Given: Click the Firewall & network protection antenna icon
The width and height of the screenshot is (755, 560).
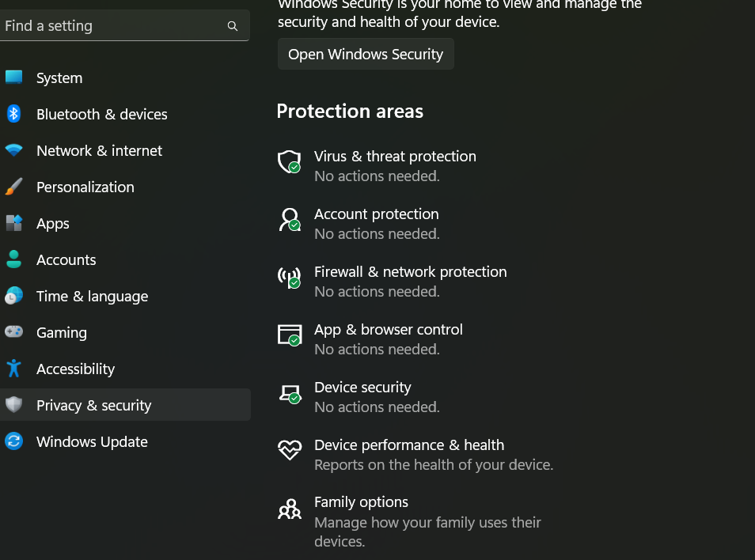Looking at the screenshot, I should click(290, 277).
